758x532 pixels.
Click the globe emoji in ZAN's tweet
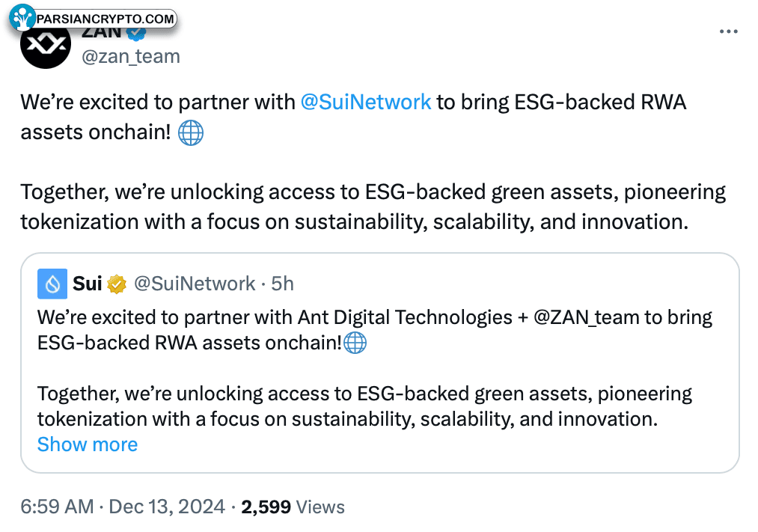(191, 133)
